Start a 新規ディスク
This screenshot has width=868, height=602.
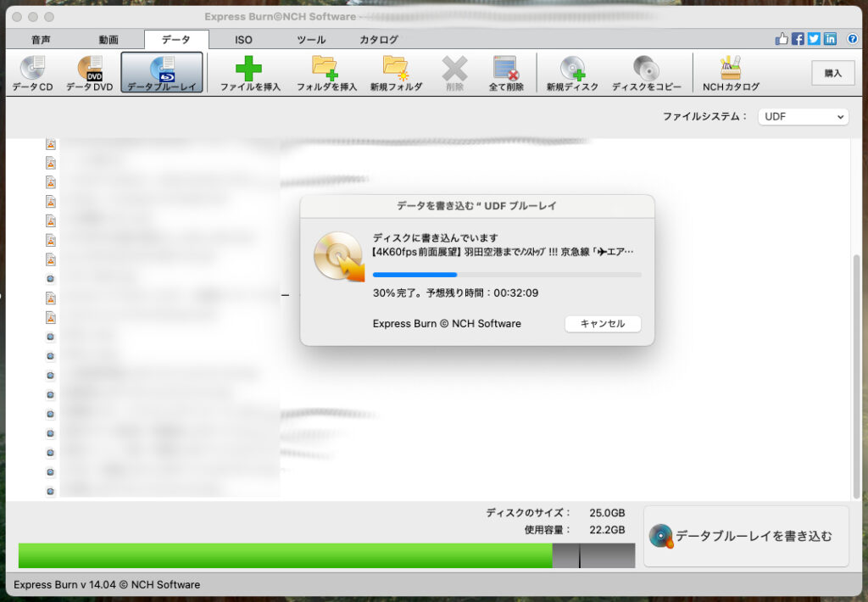(x=572, y=73)
